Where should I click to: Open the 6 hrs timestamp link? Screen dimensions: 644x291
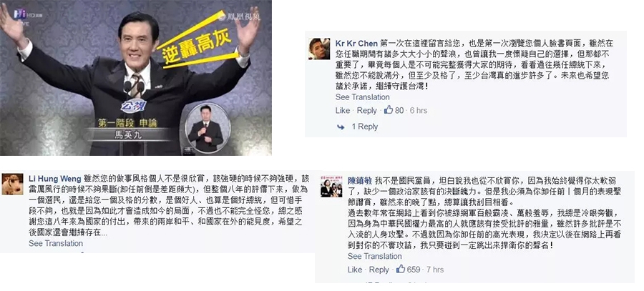point(419,110)
